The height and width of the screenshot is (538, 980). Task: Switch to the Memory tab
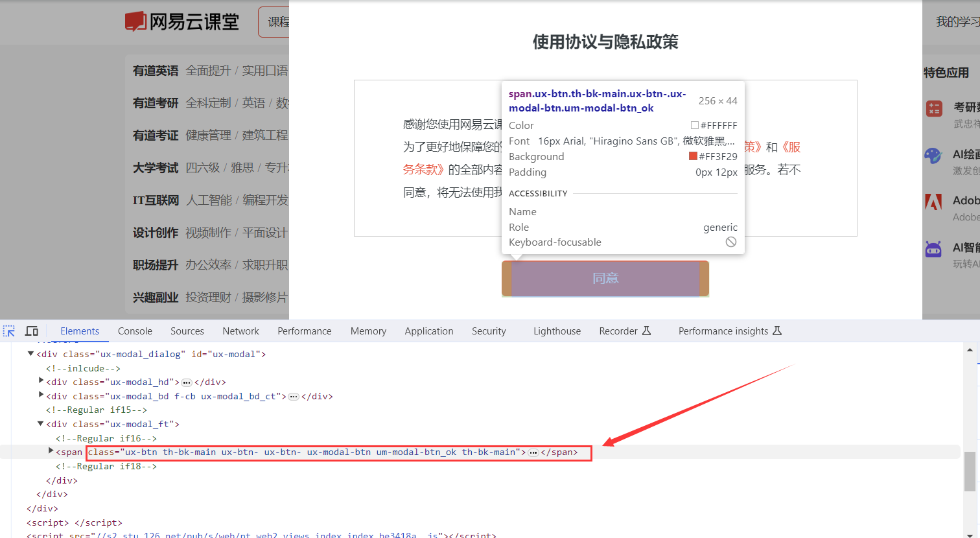(x=368, y=331)
